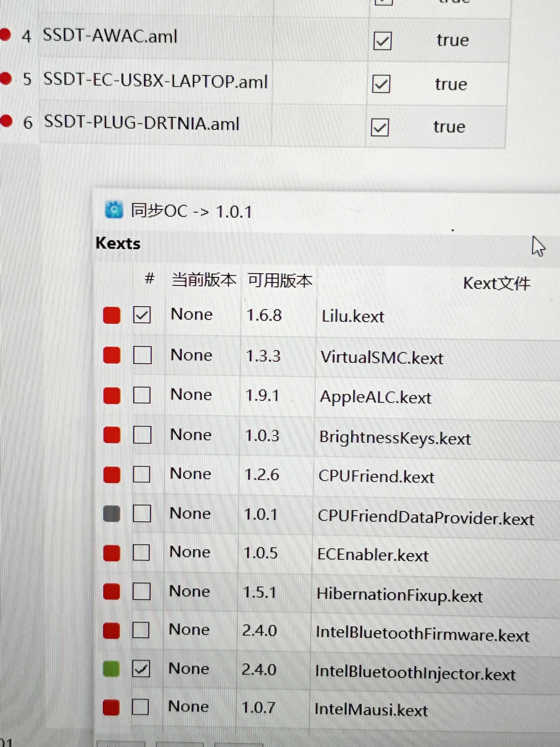Viewport: 560px width, 747px height.
Task: Click the IntelBluetoothInjector.kext file name
Action: pyautogui.click(x=415, y=673)
